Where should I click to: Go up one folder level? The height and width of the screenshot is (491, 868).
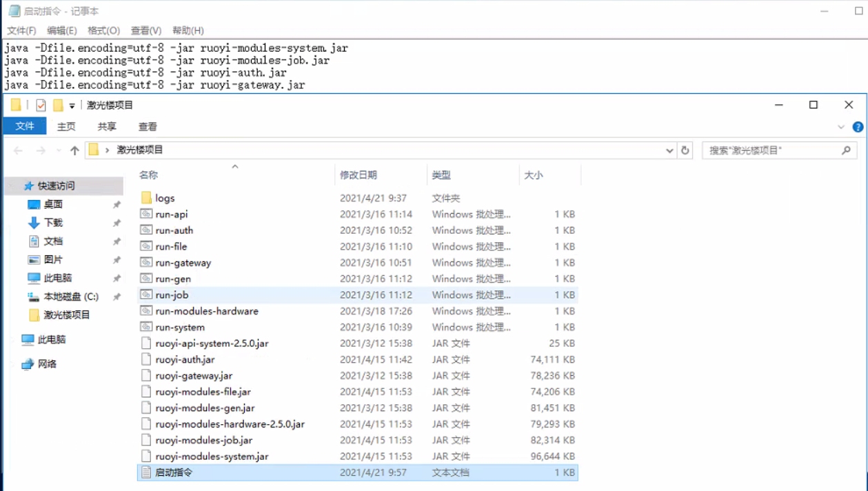(74, 150)
